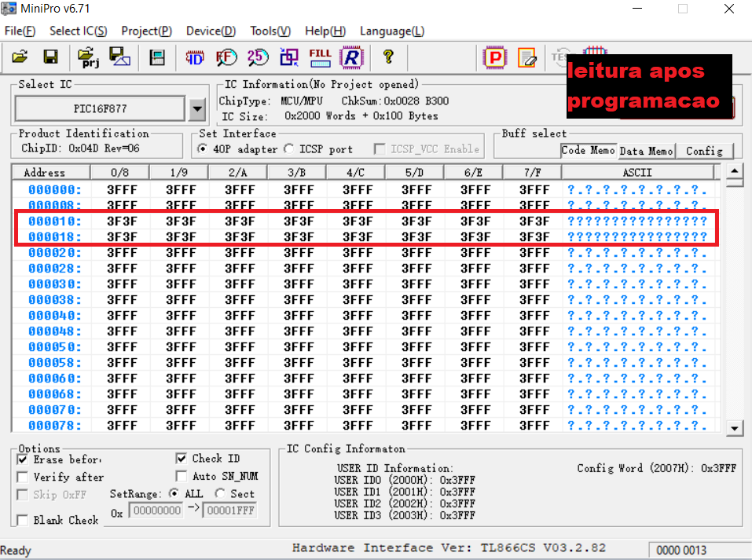The width and height of the screenshot is (752, 560).
Task: Click the FILL buffer icon
Action: tap(320, 57)
